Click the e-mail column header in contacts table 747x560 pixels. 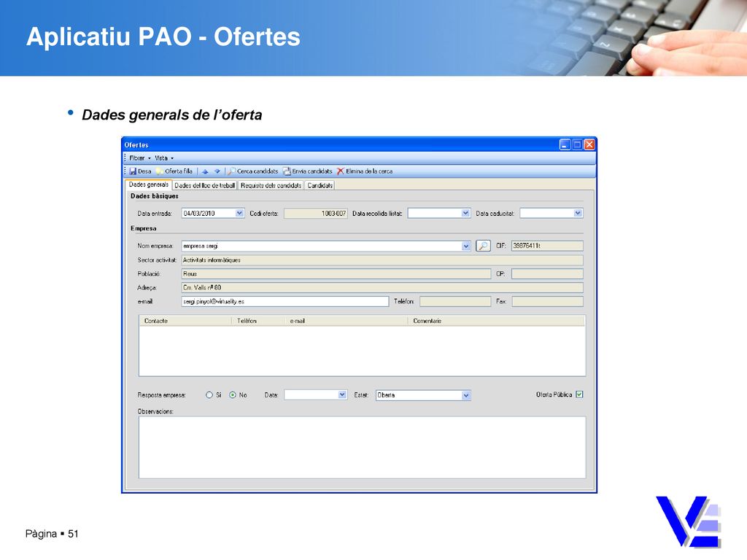pyautogui.click(x=346, y=321)
